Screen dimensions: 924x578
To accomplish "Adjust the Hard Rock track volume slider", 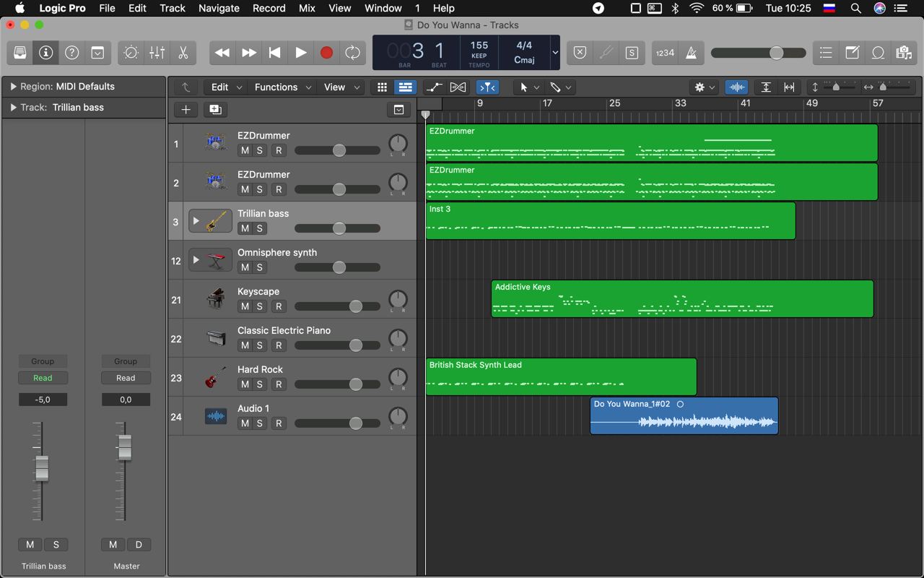I will coord(355,384).
